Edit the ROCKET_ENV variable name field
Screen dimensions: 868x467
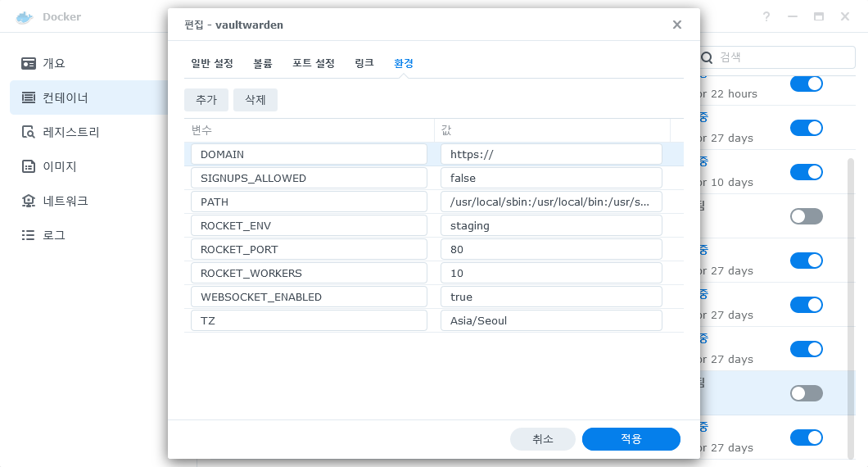(309, 225)
